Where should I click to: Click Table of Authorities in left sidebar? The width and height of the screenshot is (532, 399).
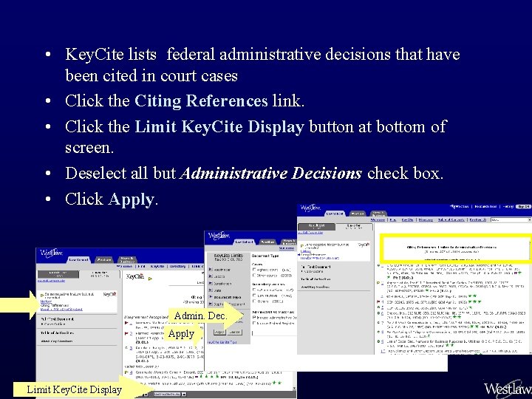(x=58, y=332)
